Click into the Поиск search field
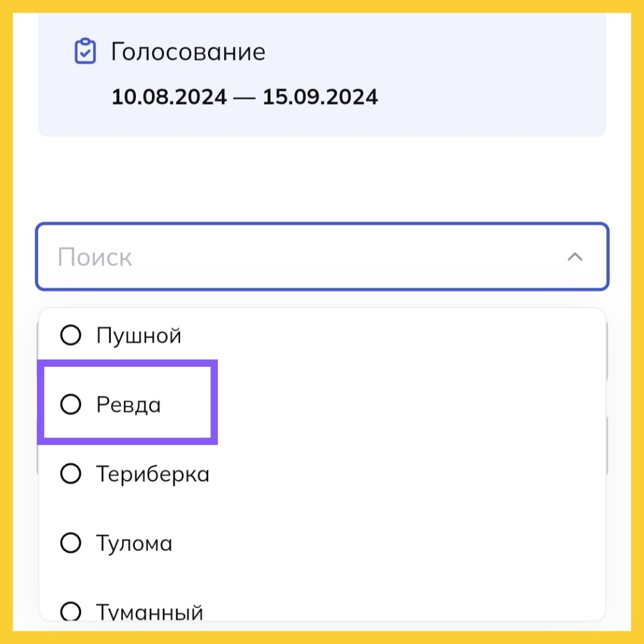 tap(322, 256)
